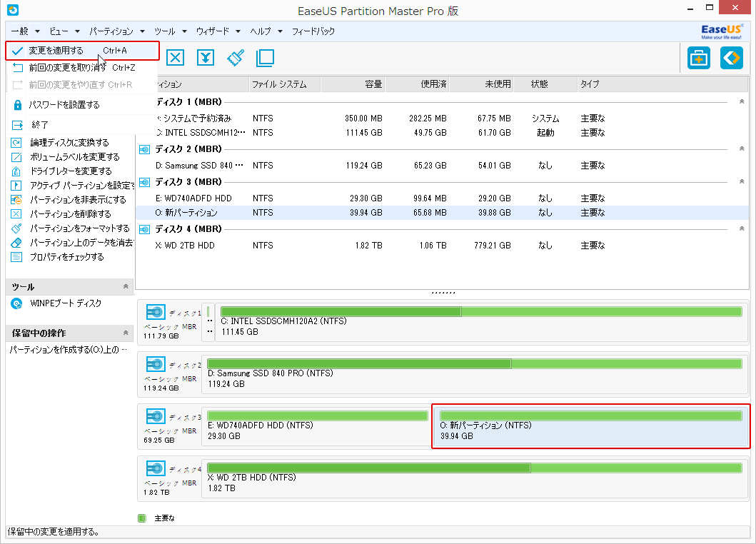Launch the WINPEブート ディスク tool icon
Screen dimensions: 756x544
(16, 303)
